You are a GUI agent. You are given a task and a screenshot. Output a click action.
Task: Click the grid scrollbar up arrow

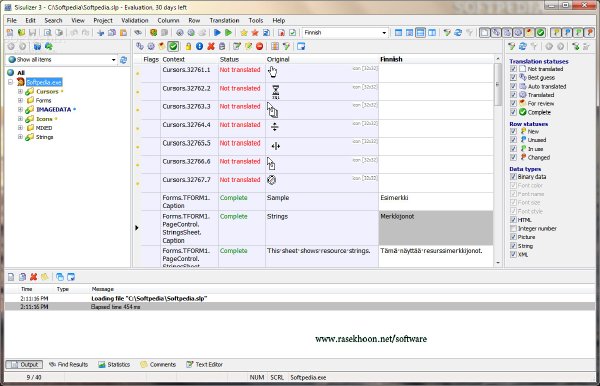point(497,59)
